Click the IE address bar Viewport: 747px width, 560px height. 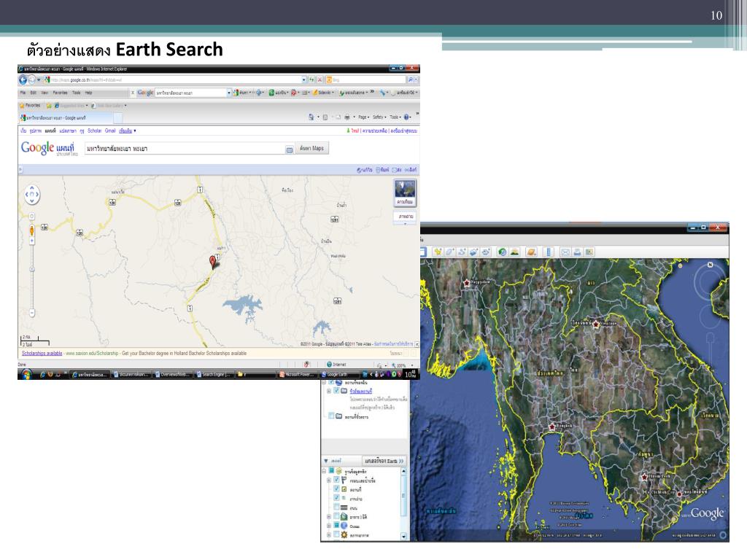click(x=176, y=79)
